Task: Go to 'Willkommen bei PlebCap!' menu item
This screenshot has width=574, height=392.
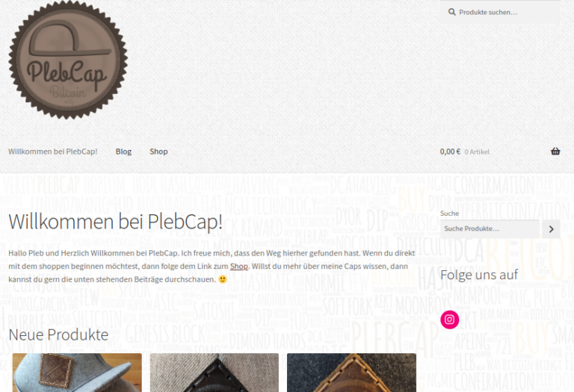Action: pyautogui.click(x=53, y=152)
